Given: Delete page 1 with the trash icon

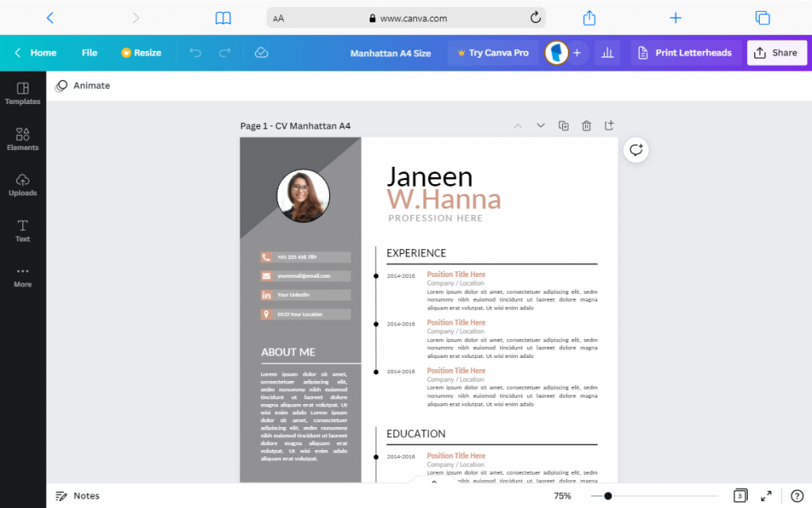Looking at the screenshot, I should pos(586,125).
